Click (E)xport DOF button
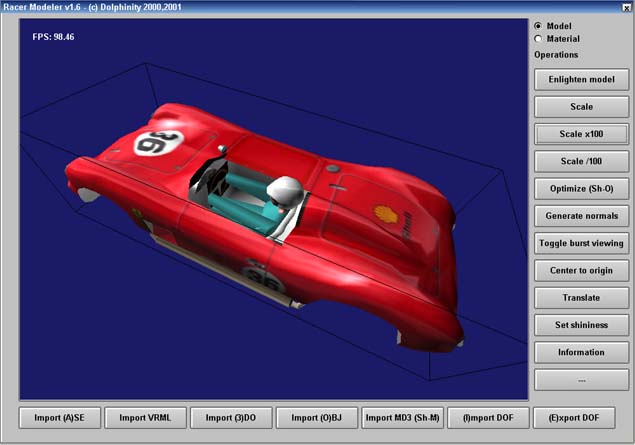This screenshot has height=445, width=635. click(574, 418)
